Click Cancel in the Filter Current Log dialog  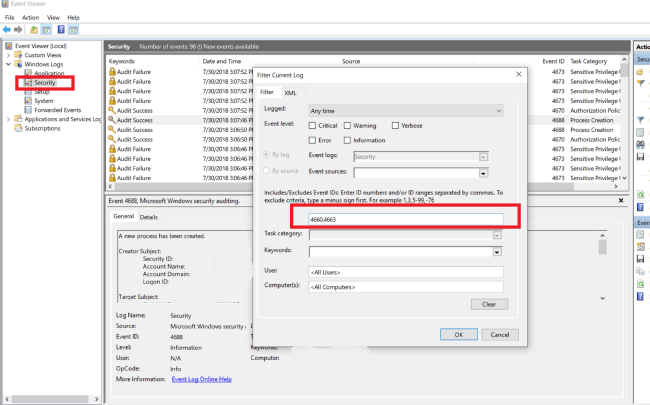(500, 335)
